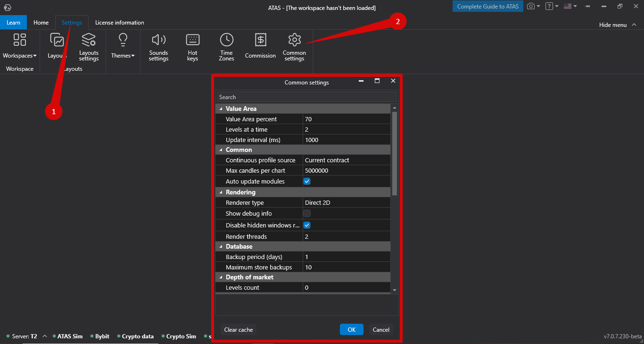Collapse the Value Area section

tap(221, 109)
